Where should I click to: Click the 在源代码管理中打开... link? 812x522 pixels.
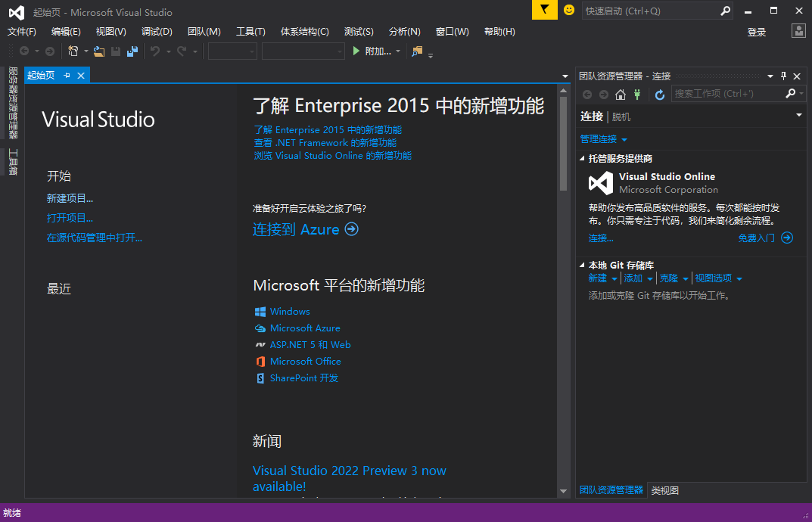pos(95,238)
